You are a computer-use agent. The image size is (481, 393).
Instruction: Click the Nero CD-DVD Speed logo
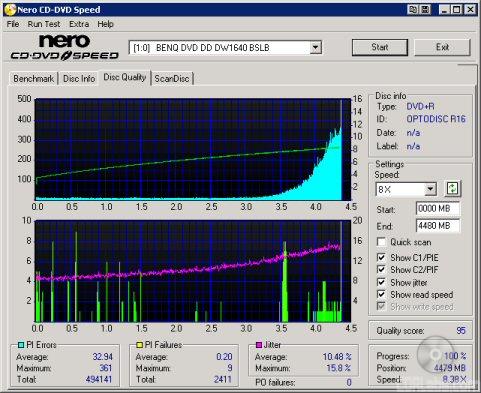tap(64, 47)
